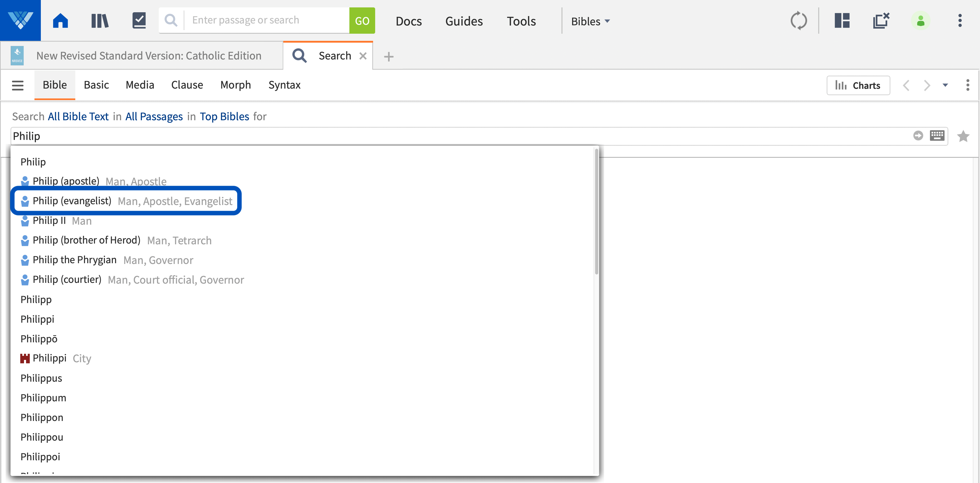
Task: Choose Philip the Phrygian suggestion
Action: click(x=107, y=260)
